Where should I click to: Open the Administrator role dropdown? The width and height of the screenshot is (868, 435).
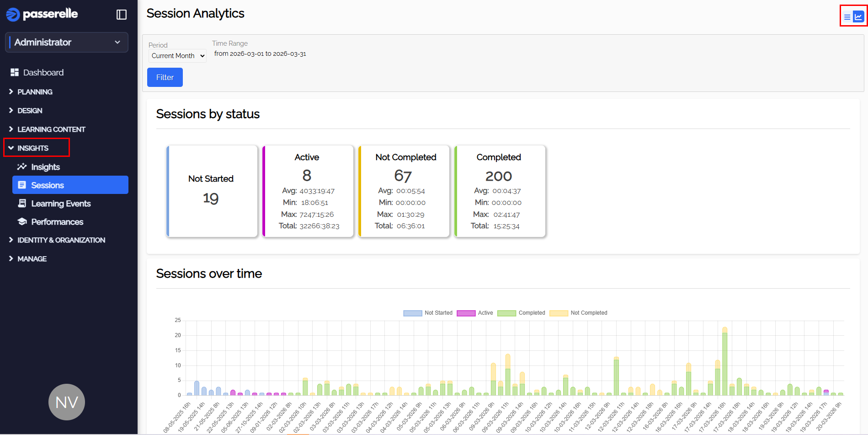(x=67, y=42)
